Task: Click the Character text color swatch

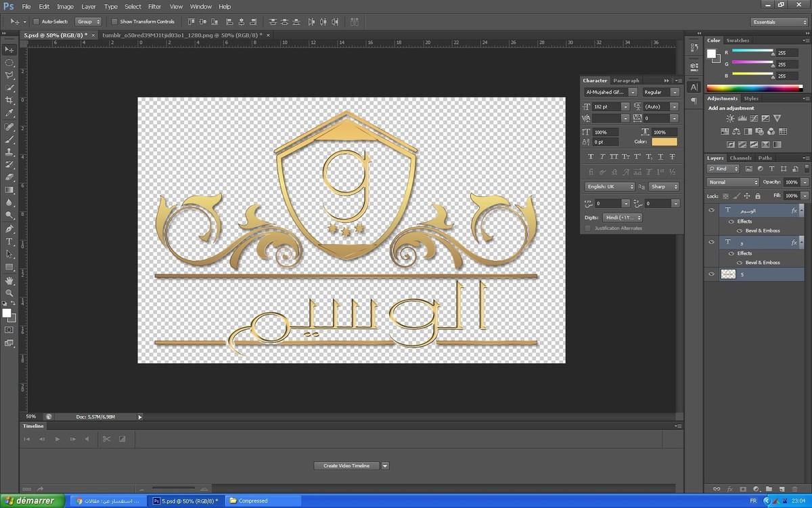Action: [664, 142]
